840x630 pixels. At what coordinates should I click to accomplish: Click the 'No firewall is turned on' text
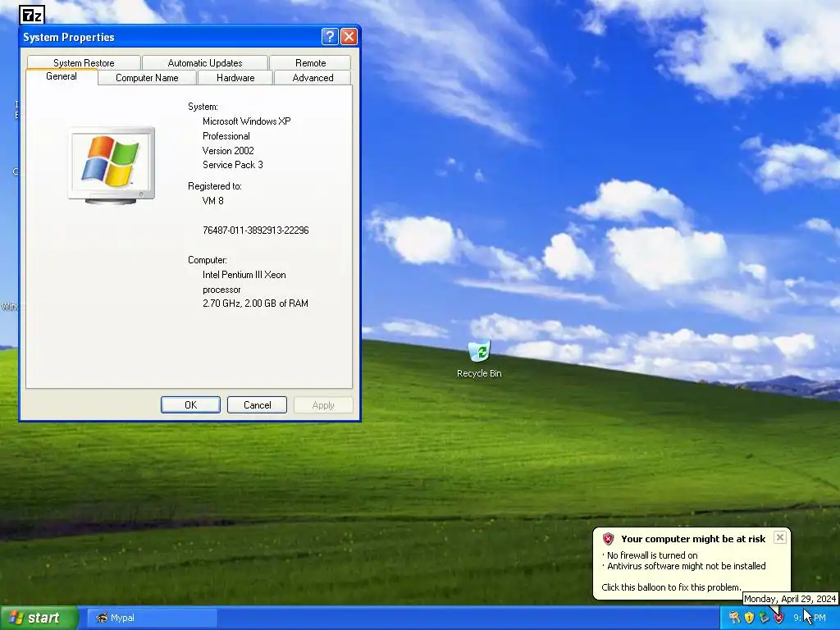(x=652, y=555)
